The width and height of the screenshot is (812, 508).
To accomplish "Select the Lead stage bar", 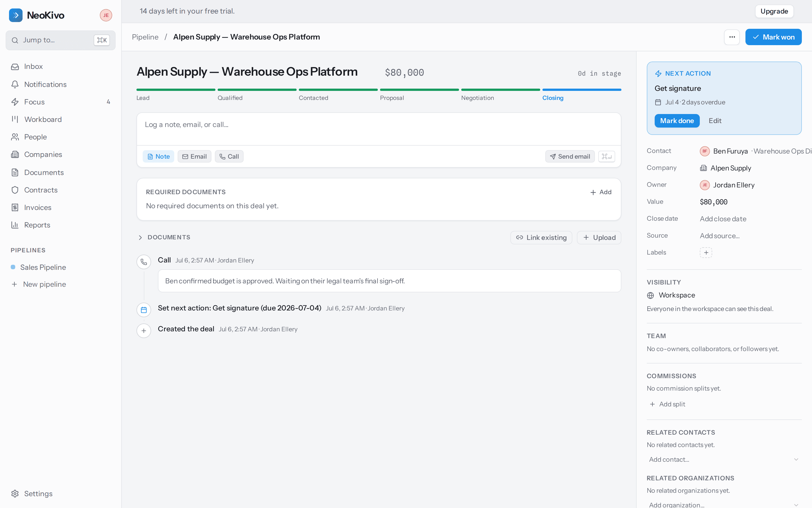I will [176, 90].
